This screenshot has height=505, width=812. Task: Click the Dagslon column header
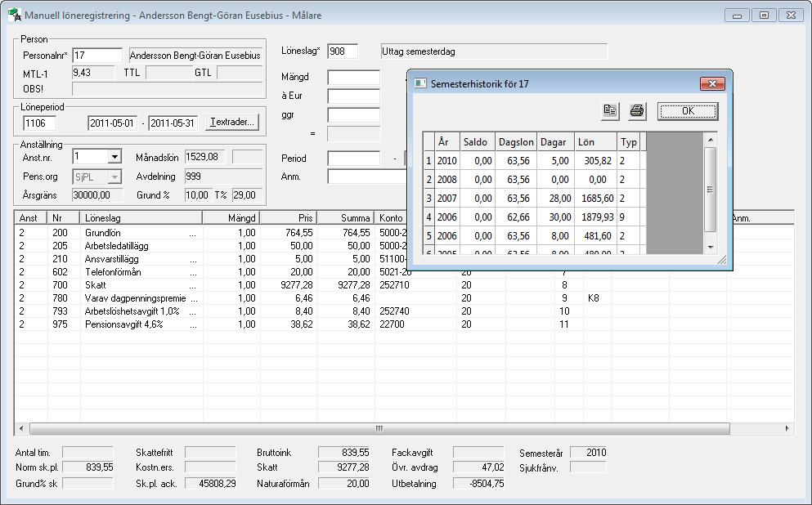coord(516,141)
